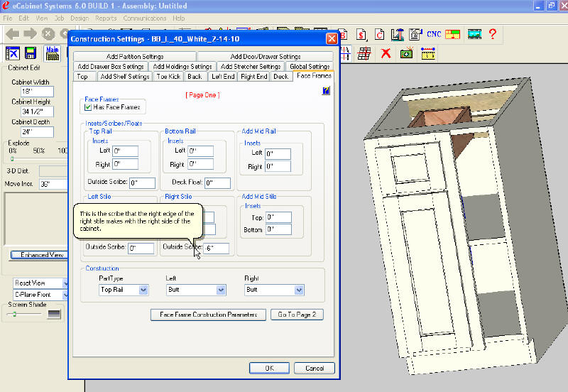Open the Construction Left Butt dropdown
Image resolution: width=568 pixels, height=392 pixels.
(197, 290)
